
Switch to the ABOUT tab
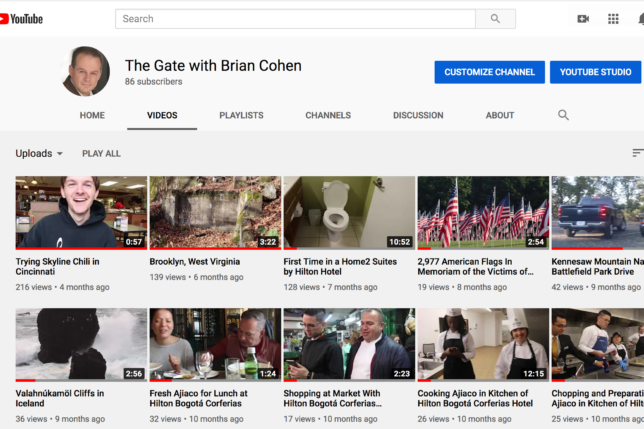click(x=500, y=115)
